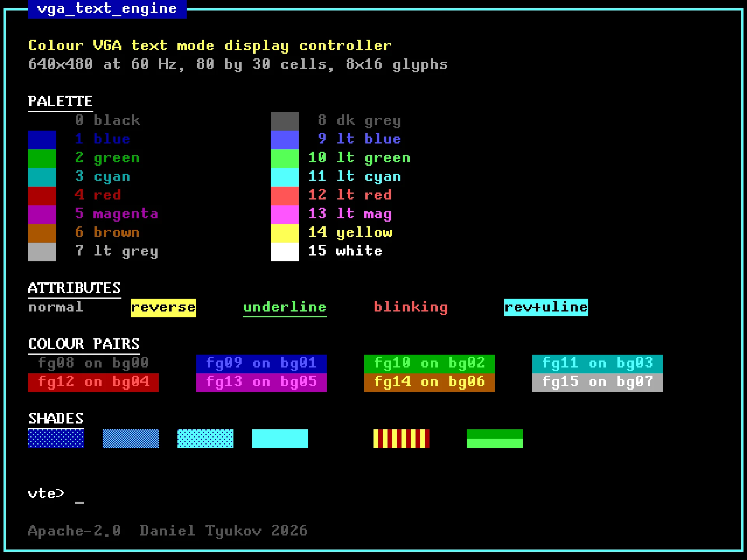Click the 'vga_text_engine' title
Screen dimensions: 747x560
click(x=107, y=9)
